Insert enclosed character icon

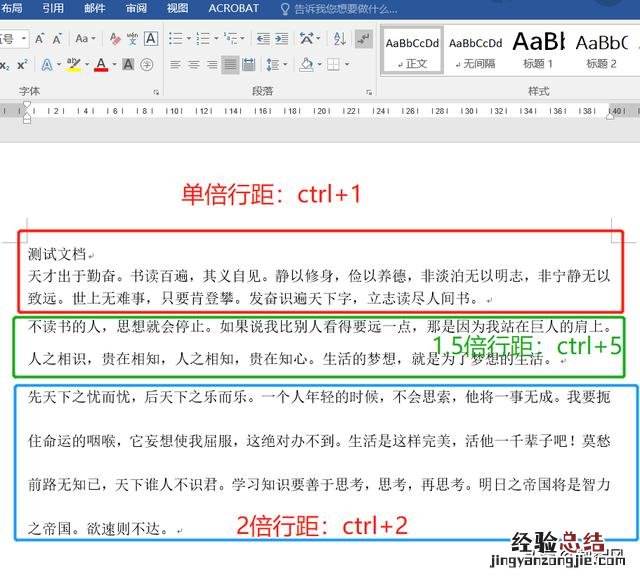pos(147,64)
